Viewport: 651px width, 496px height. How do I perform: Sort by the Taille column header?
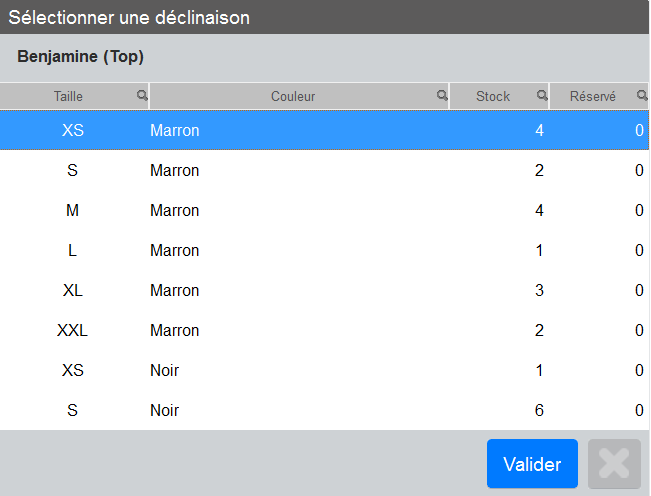click(x=68, y=96)
